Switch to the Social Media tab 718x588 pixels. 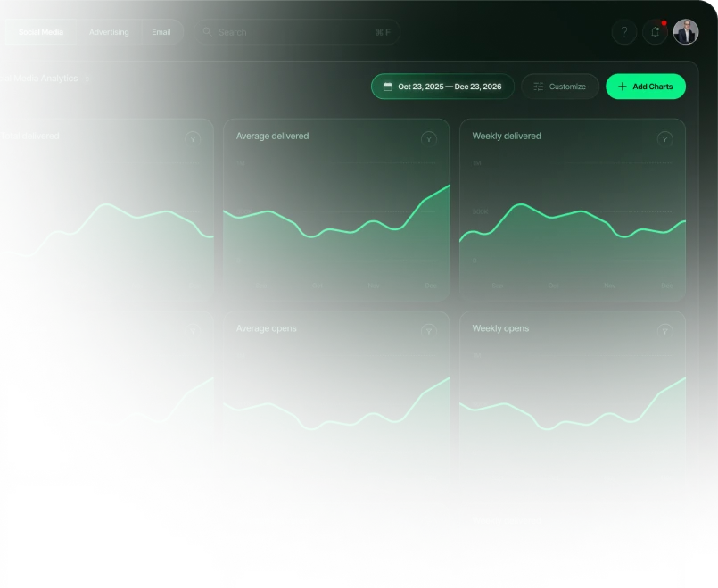(41, 32)
